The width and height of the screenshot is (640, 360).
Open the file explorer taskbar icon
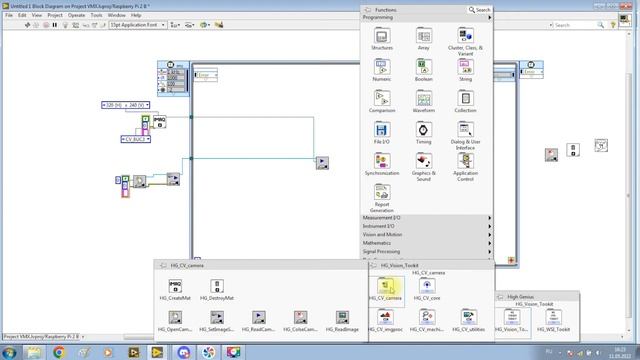34,352
